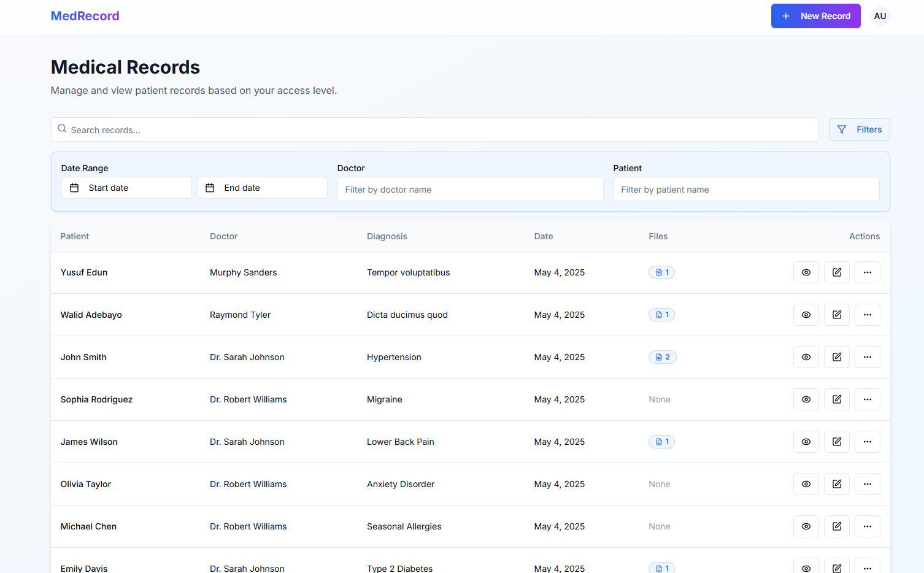This screenshot has width=924, height=573.
Task: Click the Filter by doctor name field
Action: (x=471, y=190)
